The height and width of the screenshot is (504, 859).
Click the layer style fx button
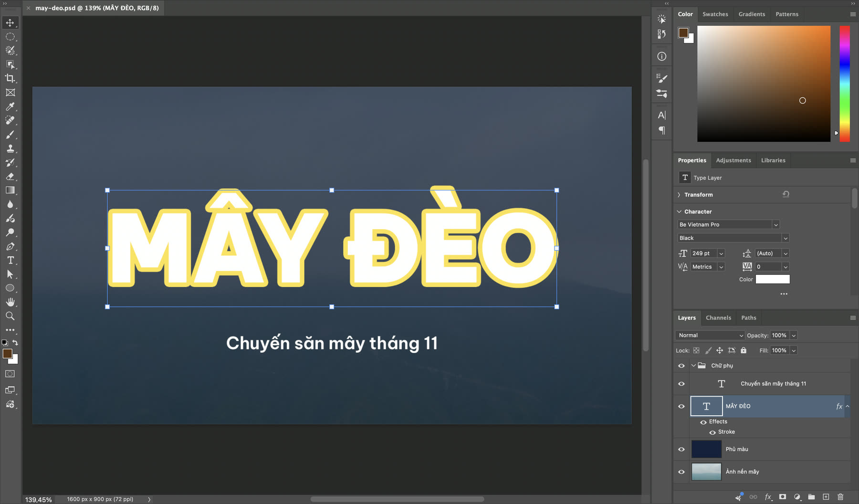pyautogui.click(x=768, y=497)
